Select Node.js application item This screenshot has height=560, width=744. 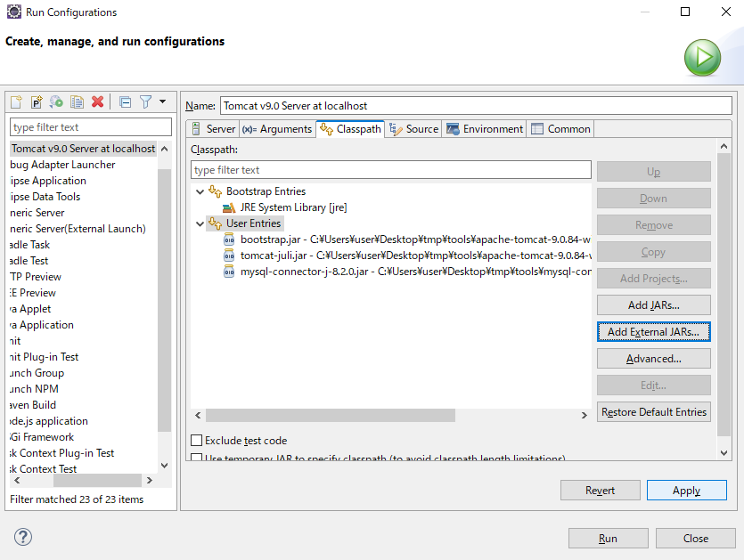(49, 421)
